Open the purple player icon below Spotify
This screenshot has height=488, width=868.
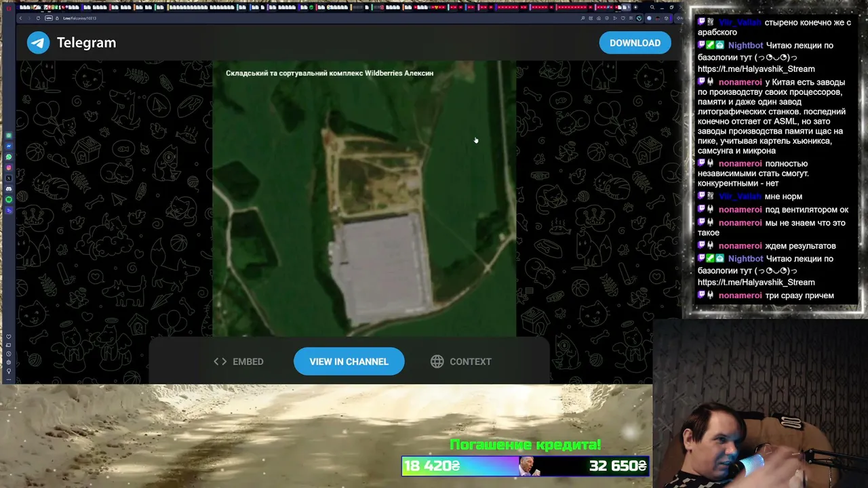click(x=9, y=210)
